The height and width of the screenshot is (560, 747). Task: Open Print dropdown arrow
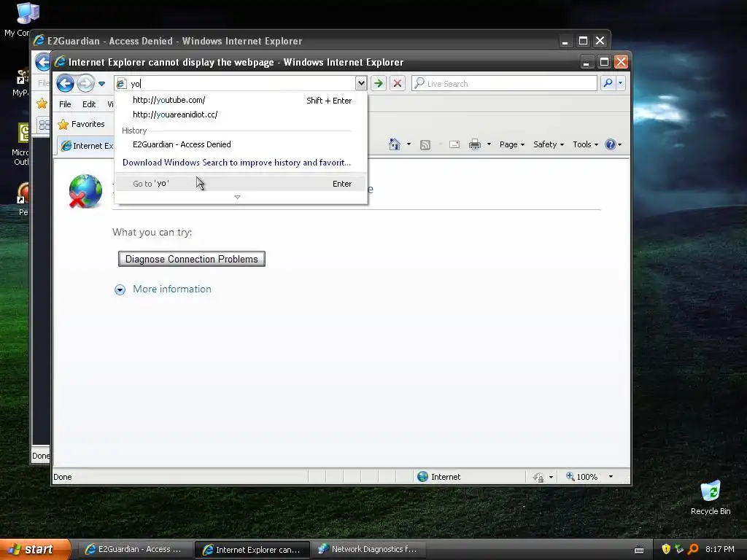click(489, 144)
